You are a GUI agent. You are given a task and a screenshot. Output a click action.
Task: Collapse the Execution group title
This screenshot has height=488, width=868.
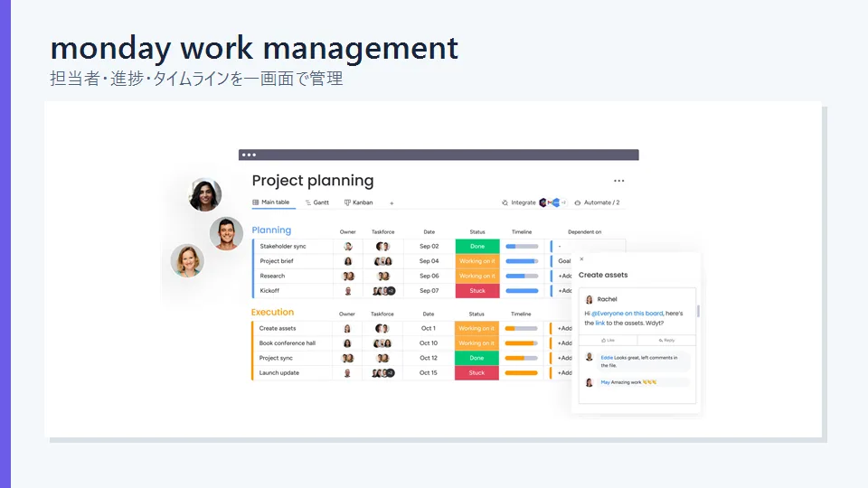pos(272,312)
